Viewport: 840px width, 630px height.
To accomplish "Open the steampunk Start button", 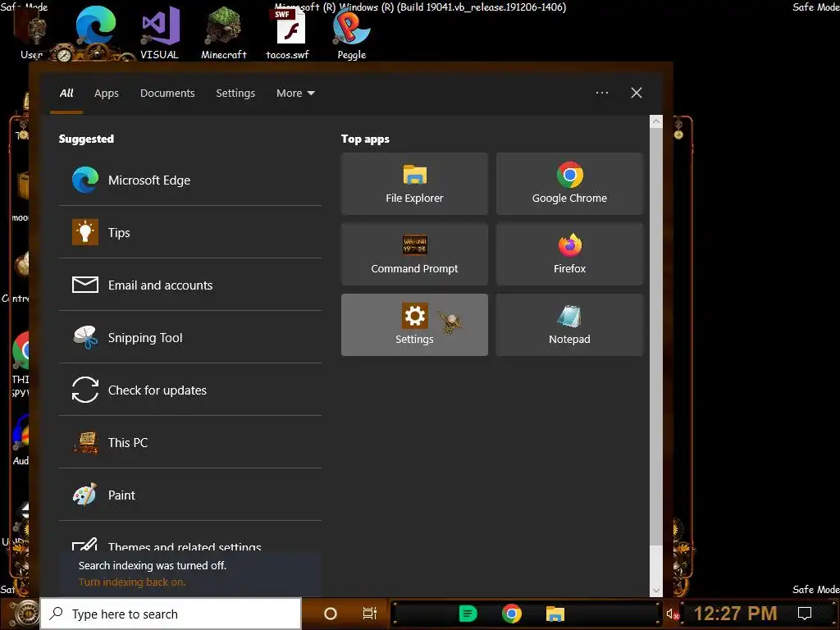I will 25,614.
